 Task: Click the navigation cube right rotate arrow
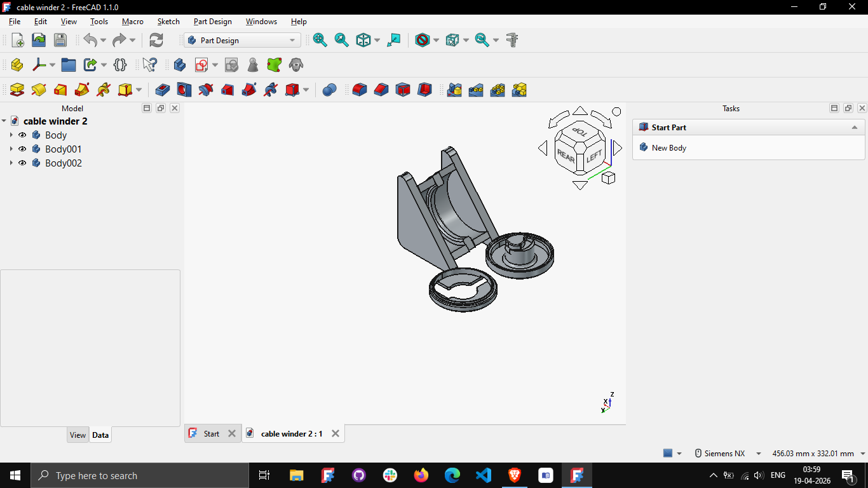tap(617, 149)
